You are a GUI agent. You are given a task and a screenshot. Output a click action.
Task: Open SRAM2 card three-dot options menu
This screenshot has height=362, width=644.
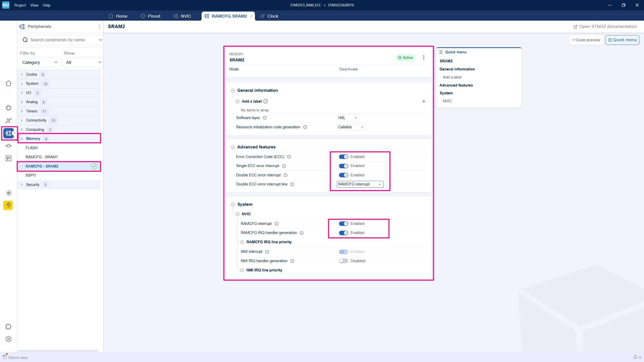[x=424, y=58]
